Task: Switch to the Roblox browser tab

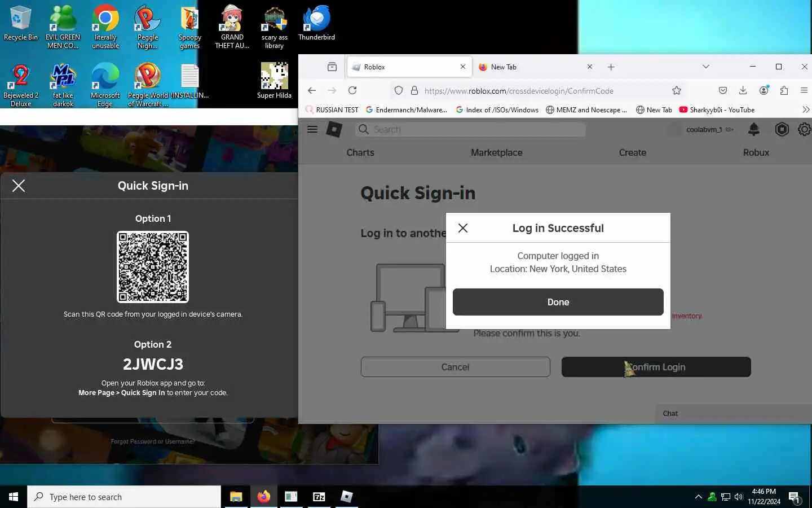Action: (x=409, y=67)
